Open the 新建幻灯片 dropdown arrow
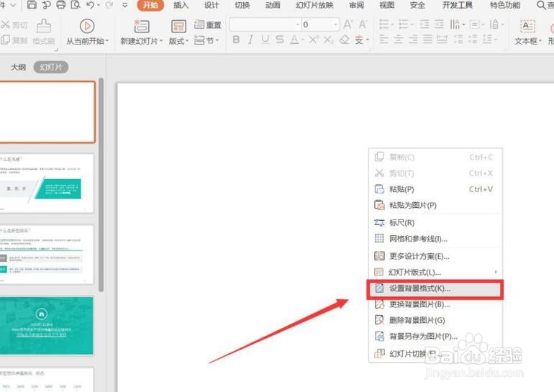Viewport: 554px width, 392px height. tap(161, 41)
